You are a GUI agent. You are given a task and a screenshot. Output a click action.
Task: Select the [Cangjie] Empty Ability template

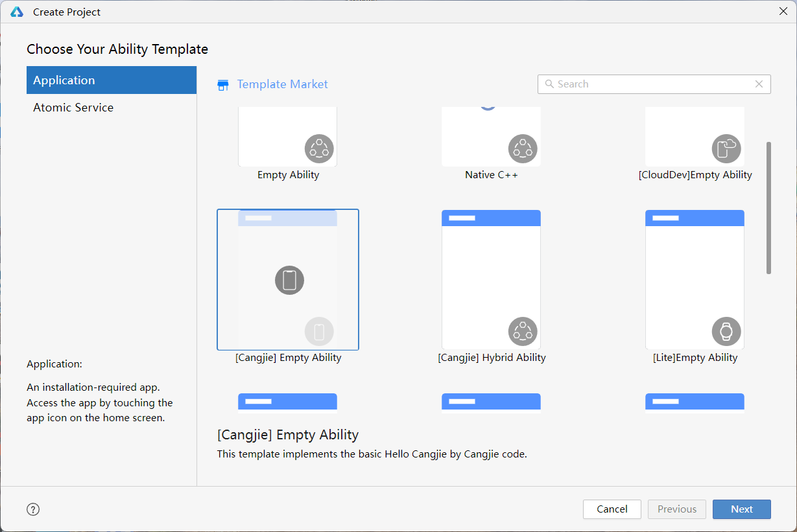[288, 280]
